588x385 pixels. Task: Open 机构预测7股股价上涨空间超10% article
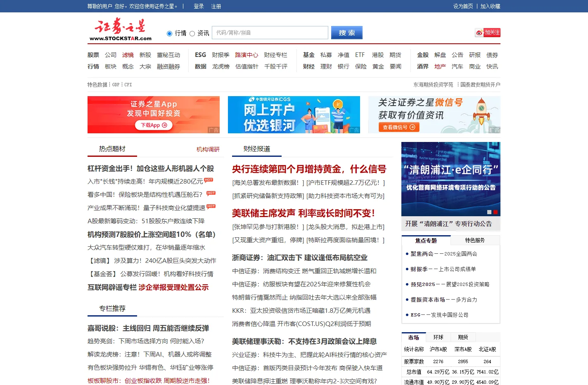tap(152, 234)
